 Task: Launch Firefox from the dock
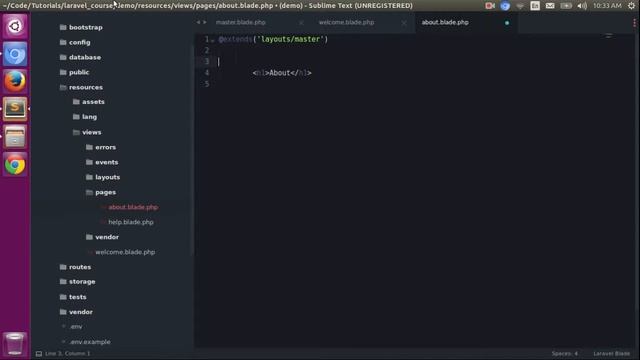[15, 81]
